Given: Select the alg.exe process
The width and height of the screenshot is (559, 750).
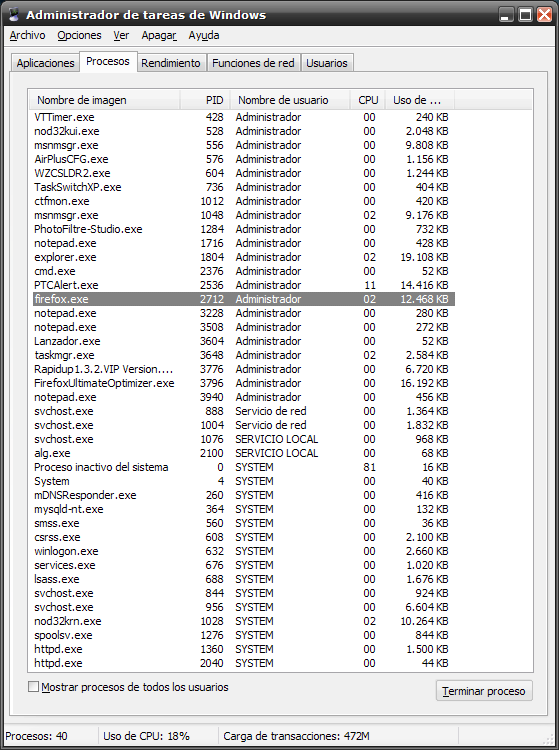Looking at the screenshot, I should click(243, 453).
